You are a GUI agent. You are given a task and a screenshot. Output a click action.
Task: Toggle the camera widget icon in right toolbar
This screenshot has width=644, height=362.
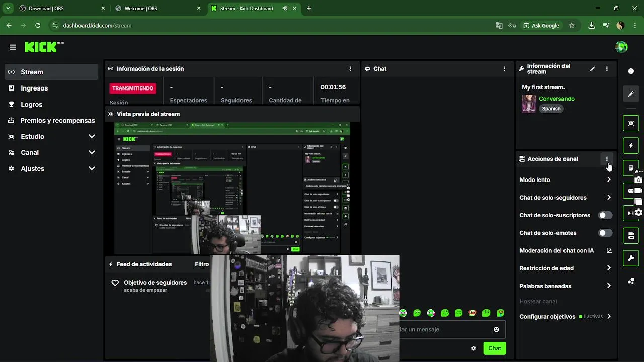pos(631,236)
